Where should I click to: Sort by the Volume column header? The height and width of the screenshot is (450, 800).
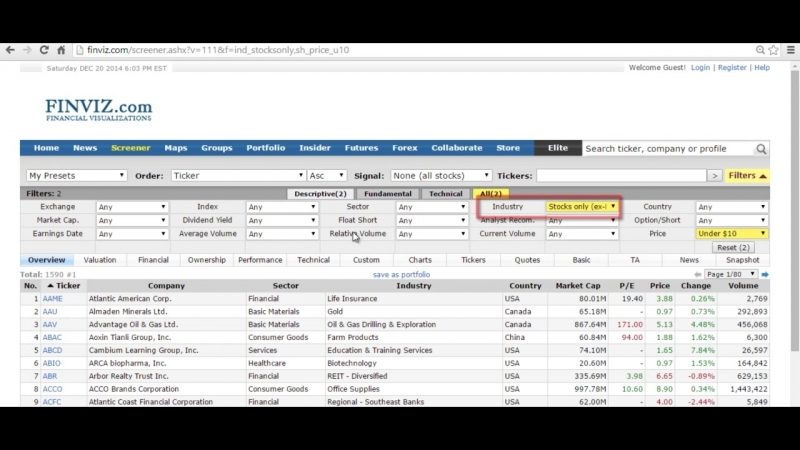[x=743, y=286]
